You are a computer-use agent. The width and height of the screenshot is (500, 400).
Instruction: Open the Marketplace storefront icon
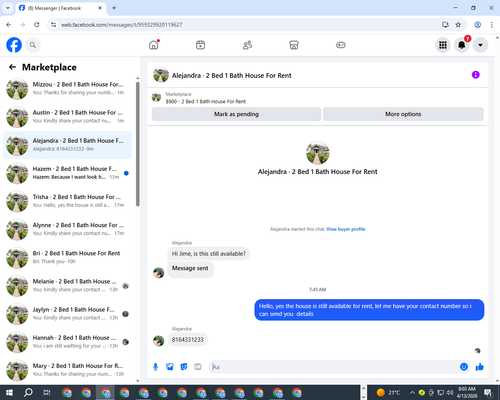294,45
